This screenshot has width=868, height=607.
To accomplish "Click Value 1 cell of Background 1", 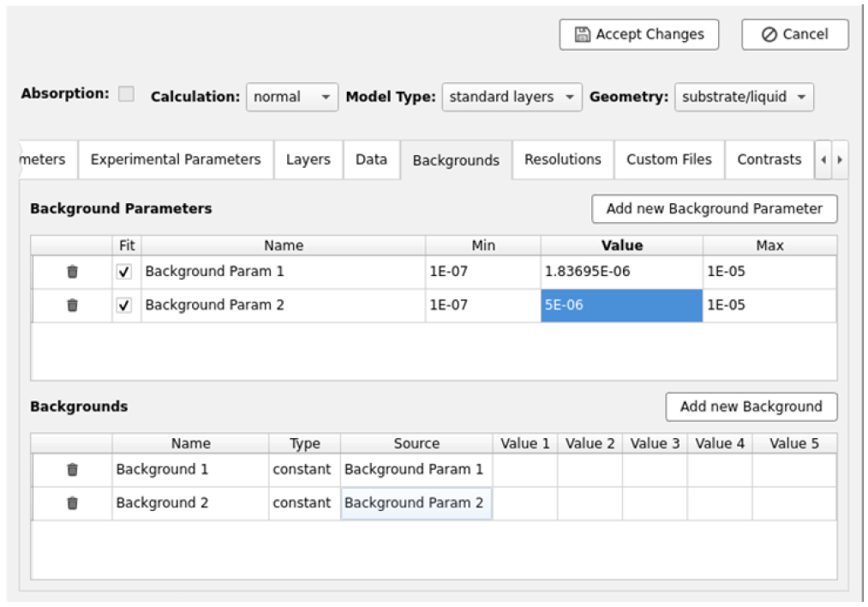I will tap(524, 470).
